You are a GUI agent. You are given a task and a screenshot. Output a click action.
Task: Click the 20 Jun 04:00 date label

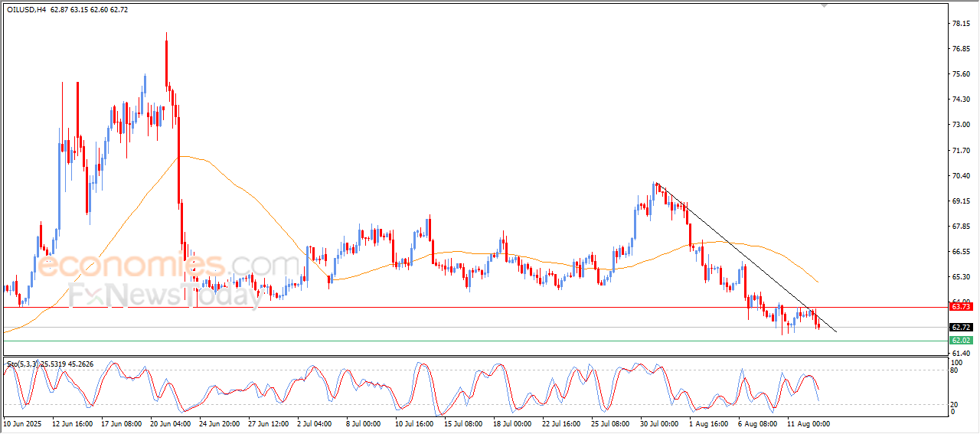point(170,423)
